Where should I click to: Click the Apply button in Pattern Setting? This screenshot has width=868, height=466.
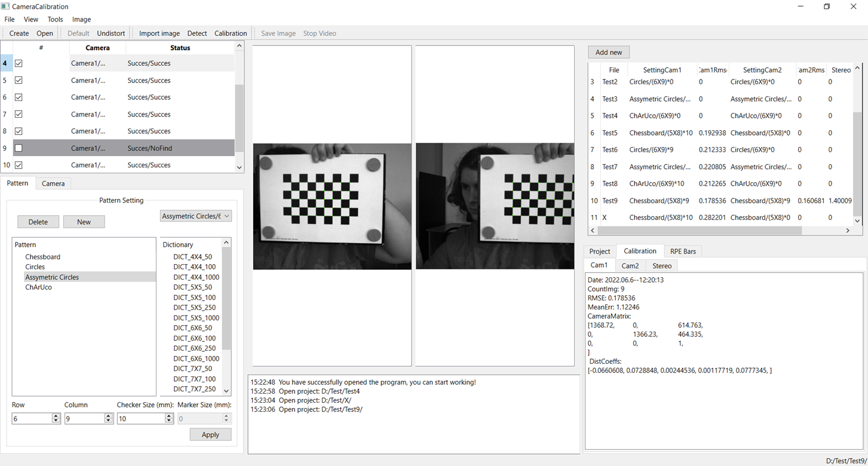(x=210, y=434)
